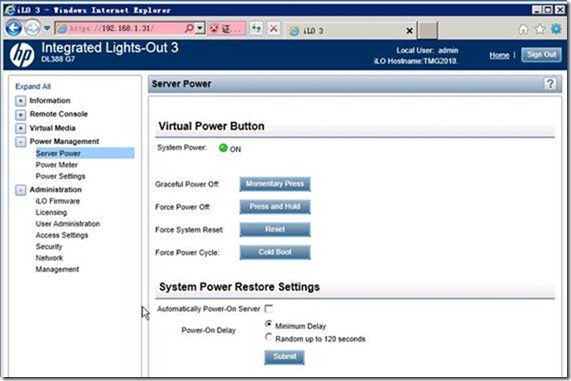Click the browser Forward arrow button

tap(32, 28)
